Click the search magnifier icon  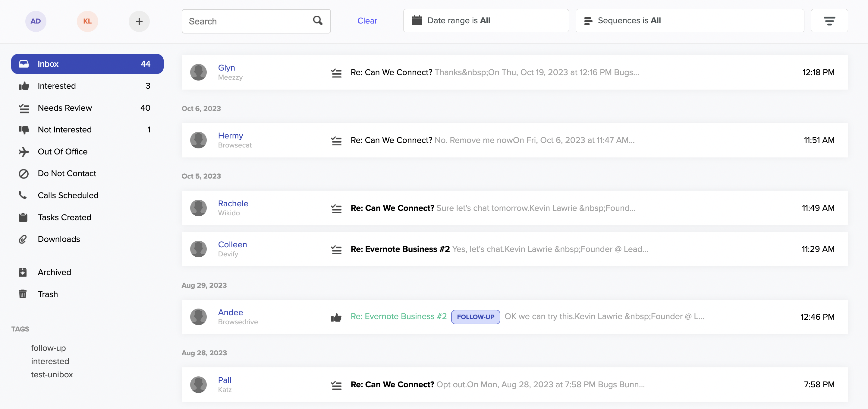coord(317,21)
